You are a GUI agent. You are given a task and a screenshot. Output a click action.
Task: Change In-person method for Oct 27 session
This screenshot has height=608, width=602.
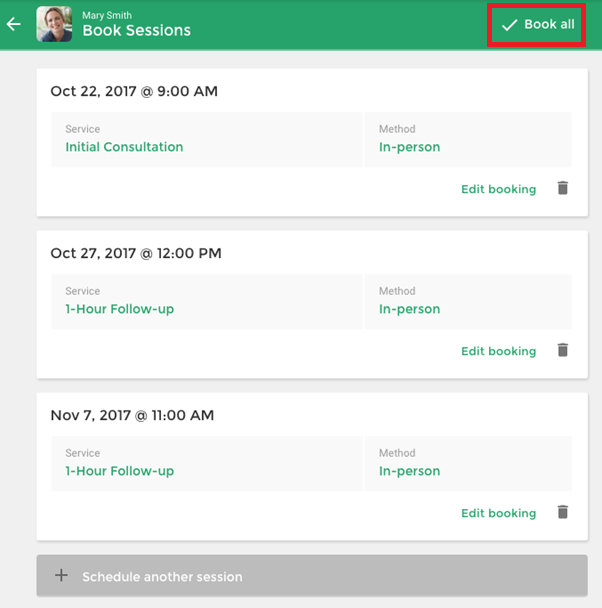(468, 302)
